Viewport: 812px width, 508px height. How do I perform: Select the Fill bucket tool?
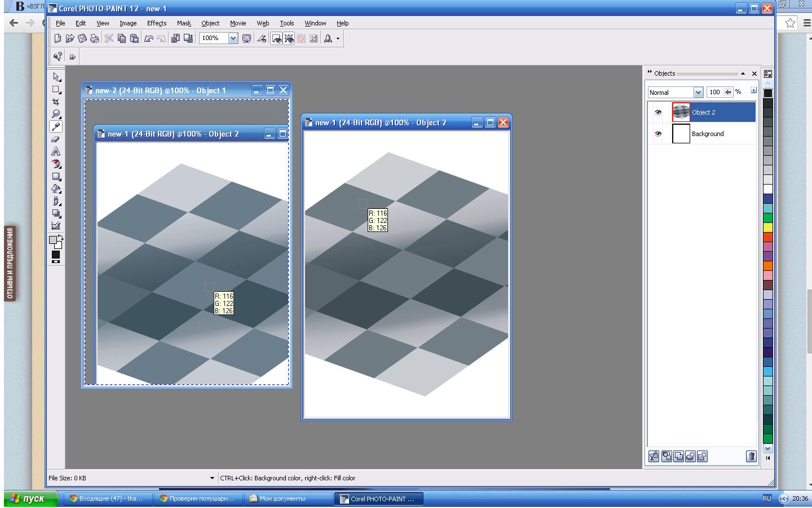click(56, 189)
